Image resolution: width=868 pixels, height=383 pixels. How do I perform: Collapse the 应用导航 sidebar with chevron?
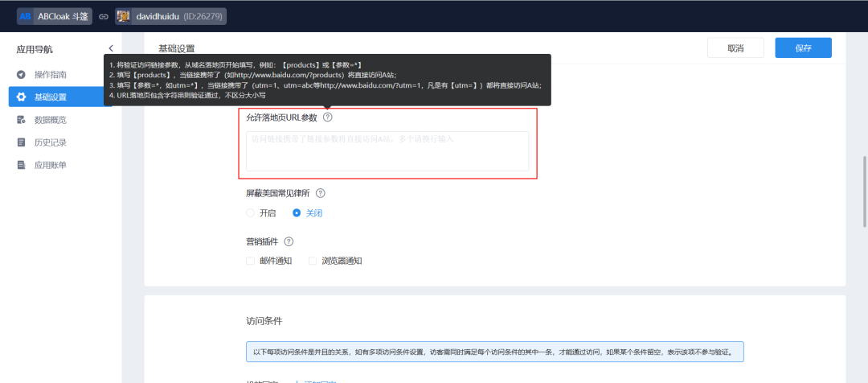pyautogui.click(x=111, y=49)
